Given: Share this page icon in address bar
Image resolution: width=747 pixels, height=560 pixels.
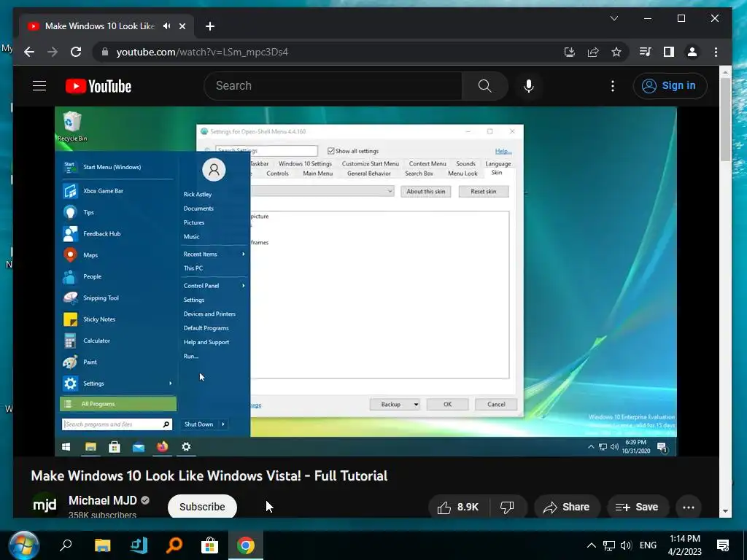Looking at the screenshot, I should 593,52.
